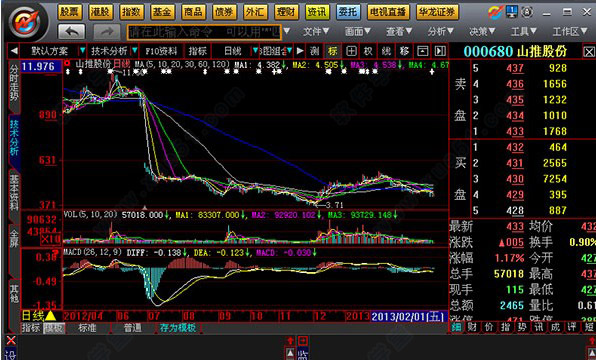Click 存为模板 save template link
Screen dimensions: 596x360
(x=178, y=328)
